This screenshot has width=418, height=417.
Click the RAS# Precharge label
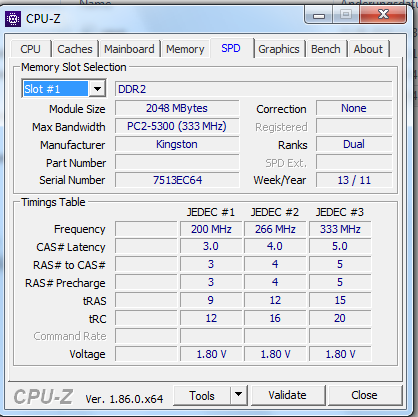tap(65, 283)
